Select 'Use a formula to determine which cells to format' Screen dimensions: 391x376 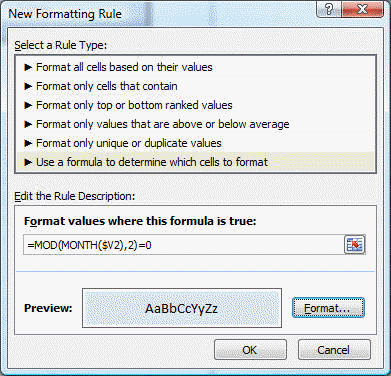[x=196, y=162]
